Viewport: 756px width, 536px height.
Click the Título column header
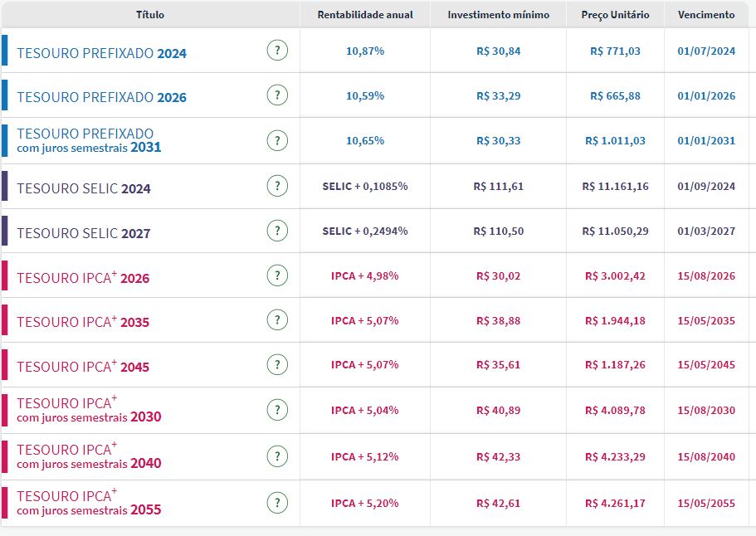coord(150,15)
